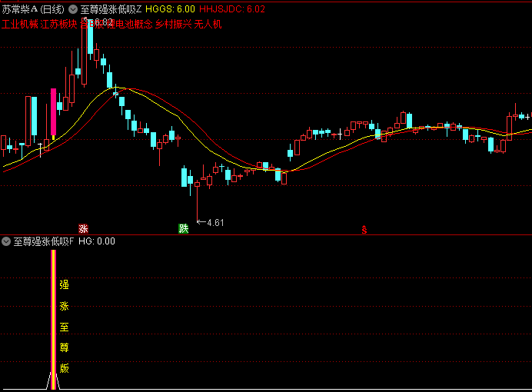This screenshot has width=532, height=392.
Task: Open the 乡村振兴 concept tag
Action: 174,25
